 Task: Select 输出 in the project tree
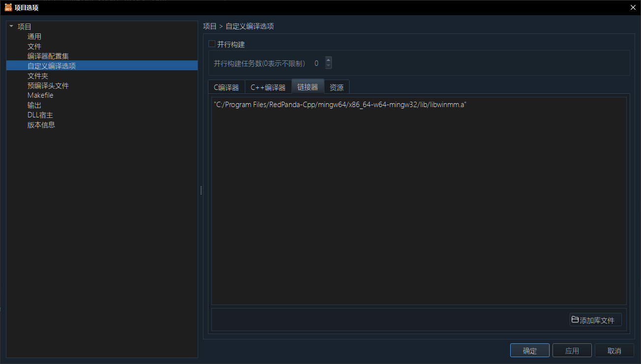point(34,105)
